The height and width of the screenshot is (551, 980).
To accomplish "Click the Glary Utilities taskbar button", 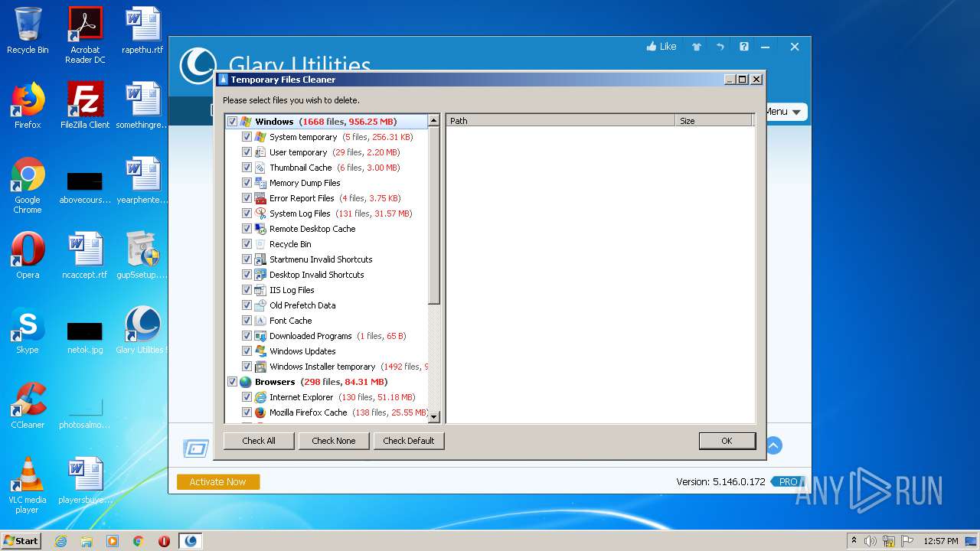I will click(191, 541).
